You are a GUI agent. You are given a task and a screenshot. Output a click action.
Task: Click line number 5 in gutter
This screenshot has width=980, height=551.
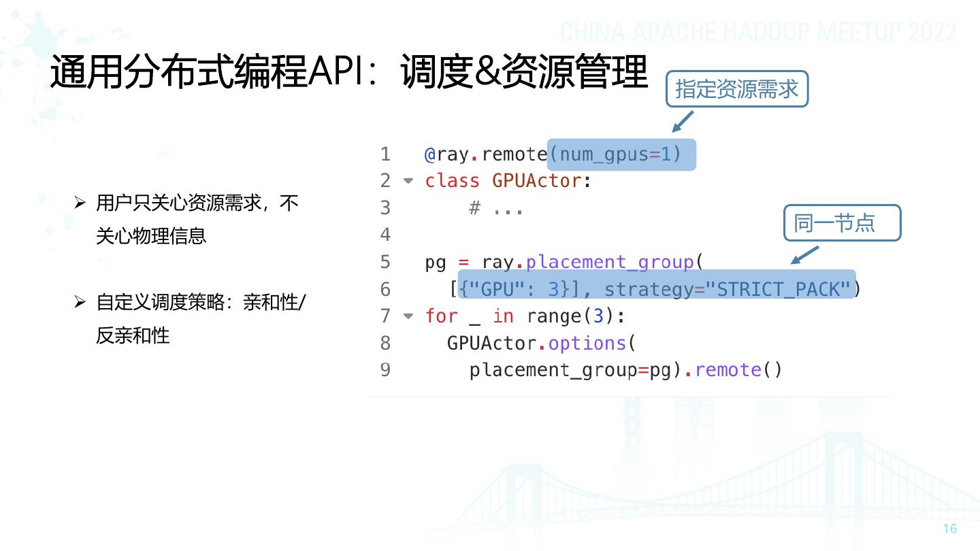385,262
